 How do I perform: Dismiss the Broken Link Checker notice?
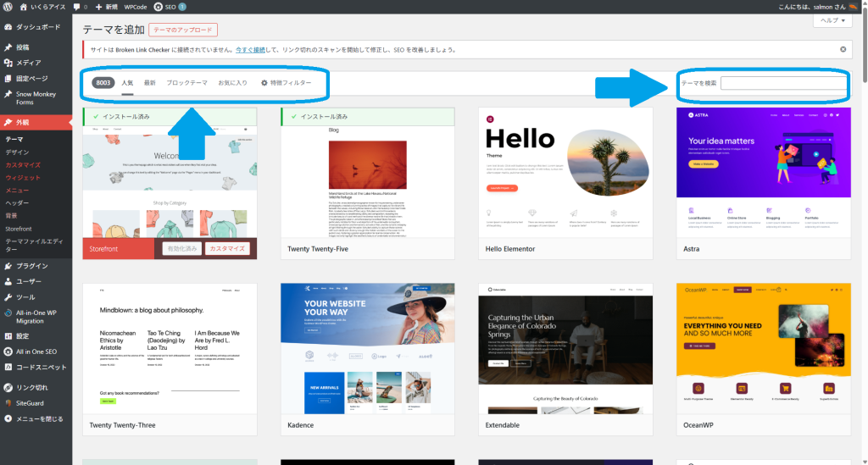coord(842,49)
